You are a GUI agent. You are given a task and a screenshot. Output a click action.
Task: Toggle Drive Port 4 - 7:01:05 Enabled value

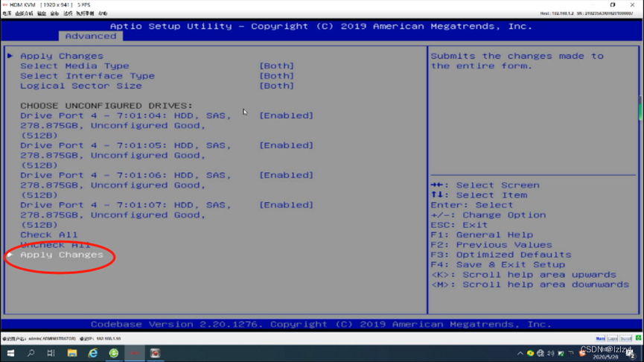(x=287, y=145)
